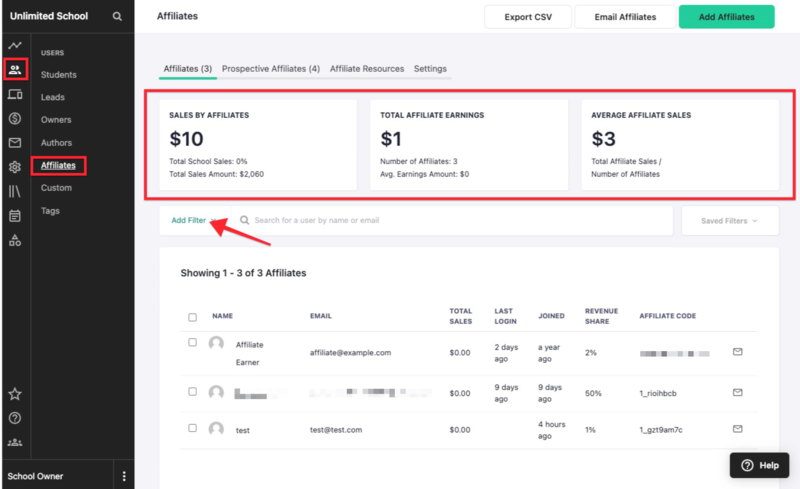Screen dimensions: 800x489
Task: Tick the checkbox for 1_rioihbcb row
Action: point(192,392)
